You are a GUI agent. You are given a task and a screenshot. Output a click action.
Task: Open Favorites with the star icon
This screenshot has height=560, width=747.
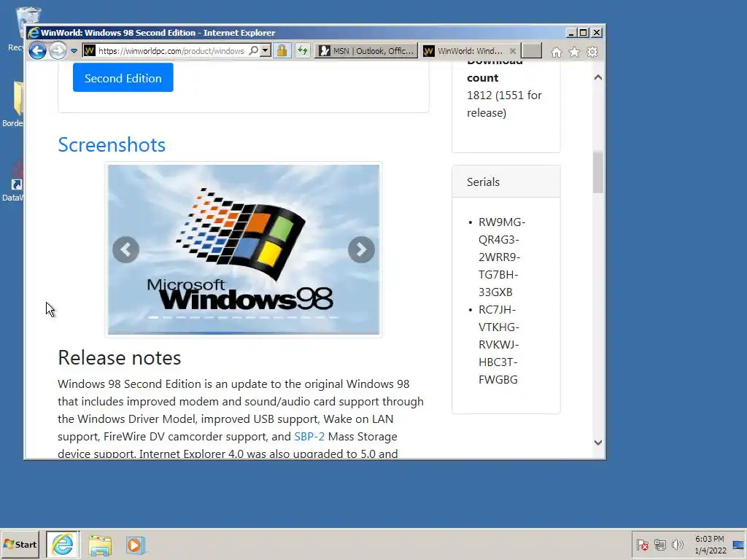tap(575, 52)
